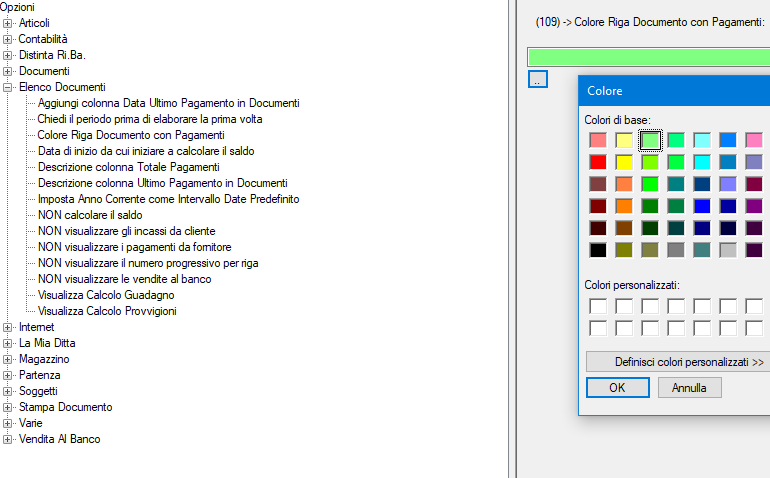
Task: Expand the Vendita Al Banco node
Action: click(x=8, y=439)
